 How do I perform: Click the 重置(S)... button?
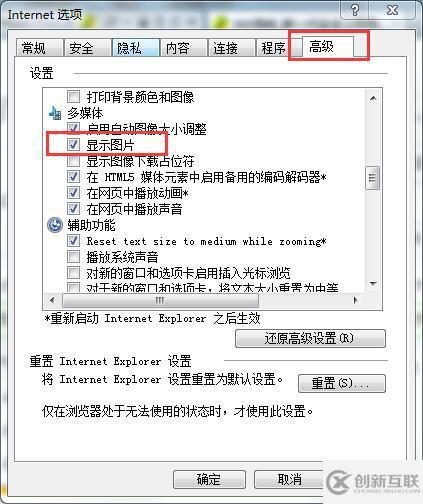tap(342, 383)
